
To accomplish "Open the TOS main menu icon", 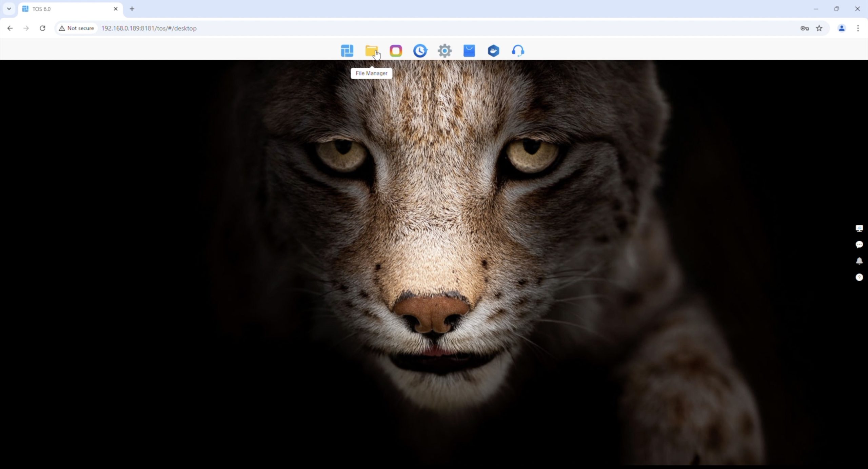I will 347,51.
